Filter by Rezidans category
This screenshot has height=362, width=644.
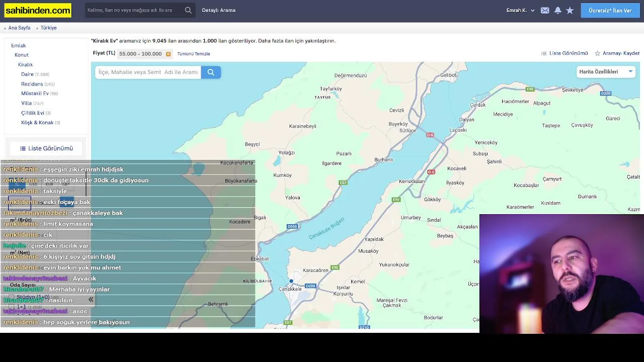32,84
